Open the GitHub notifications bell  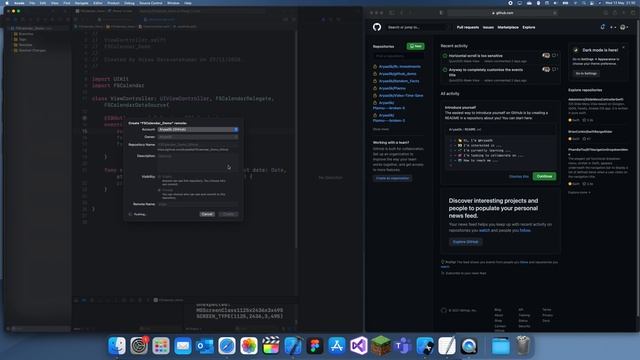click(x=602, y=27)
